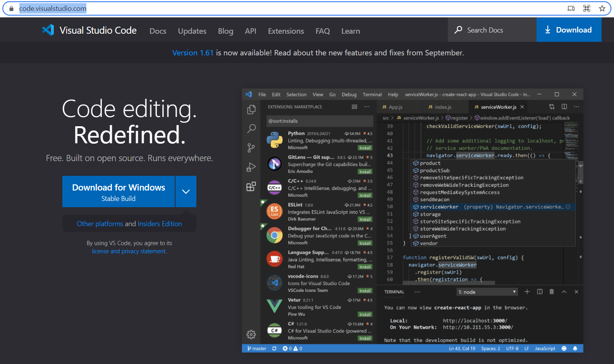The image size is (614, 364).
Task: Click the vscode-icons extension icon
Action: click(x=274, y=283)
